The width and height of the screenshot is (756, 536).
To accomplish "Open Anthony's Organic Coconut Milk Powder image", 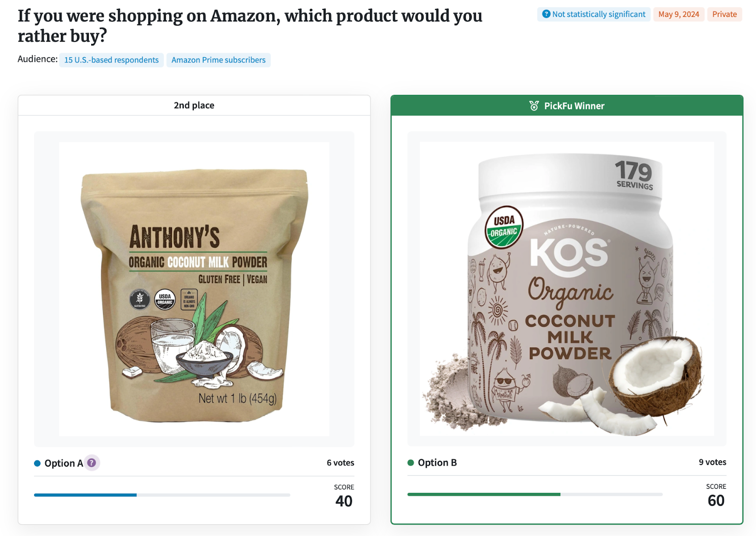I will (194, 289).
